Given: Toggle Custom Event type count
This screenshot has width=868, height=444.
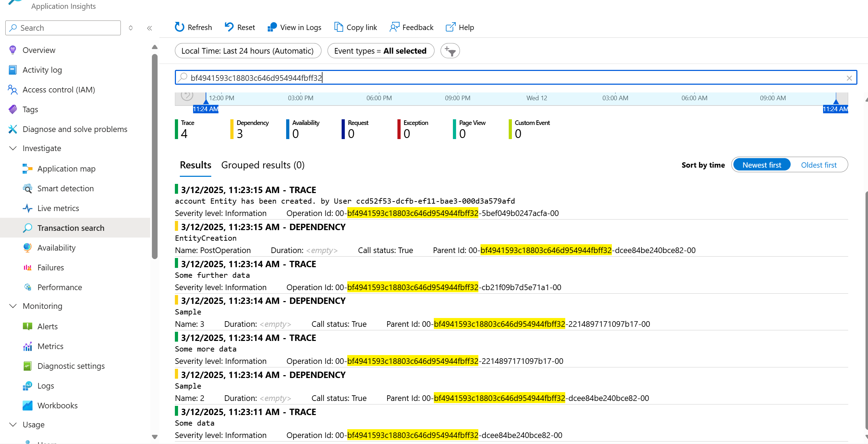Looking at the screenshot, I should pyautogui.click(x=529, y=129).
